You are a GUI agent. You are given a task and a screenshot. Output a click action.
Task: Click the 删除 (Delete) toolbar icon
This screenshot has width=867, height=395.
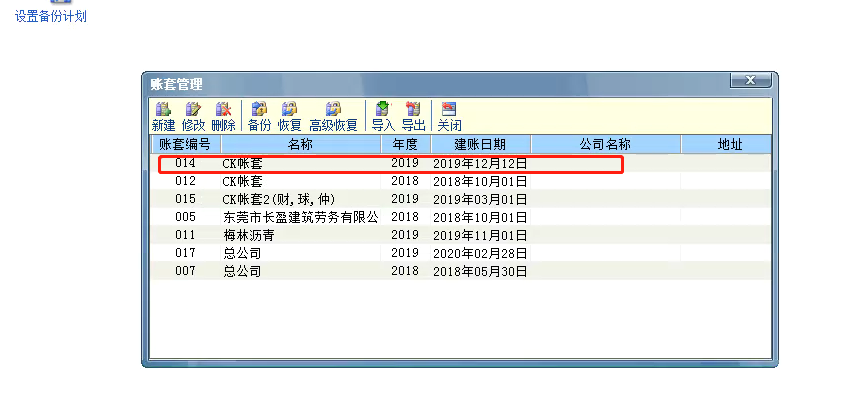223,116
